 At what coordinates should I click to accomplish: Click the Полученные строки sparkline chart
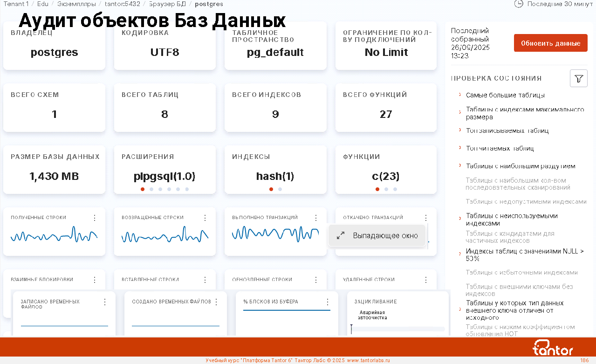tap(54, 234)
